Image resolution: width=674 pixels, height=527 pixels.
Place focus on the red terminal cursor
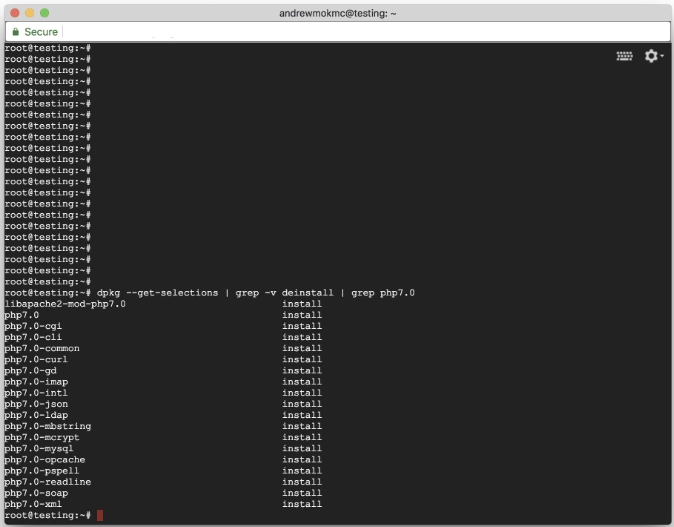pyautogui.click(x=100, y=515)
